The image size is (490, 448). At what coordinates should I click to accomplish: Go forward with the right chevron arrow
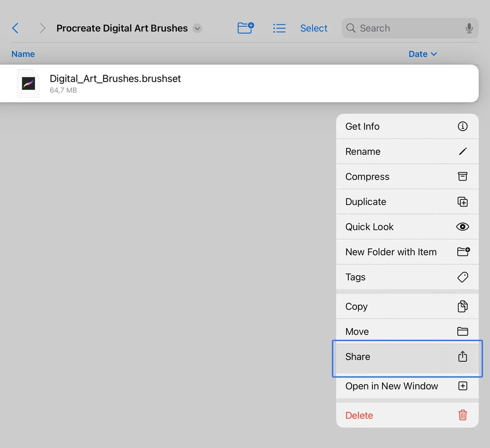(x=42, y=28)
